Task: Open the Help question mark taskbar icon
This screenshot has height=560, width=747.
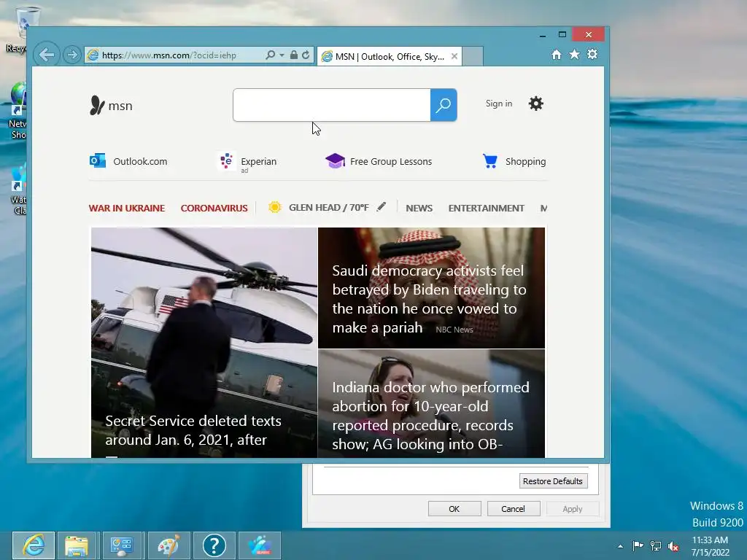Action: 214,545
